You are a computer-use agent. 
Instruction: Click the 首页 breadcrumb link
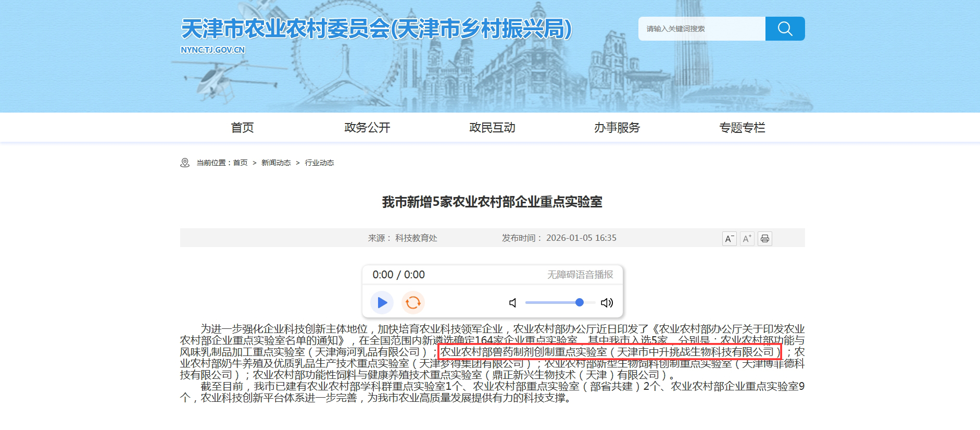coord(240,163)
